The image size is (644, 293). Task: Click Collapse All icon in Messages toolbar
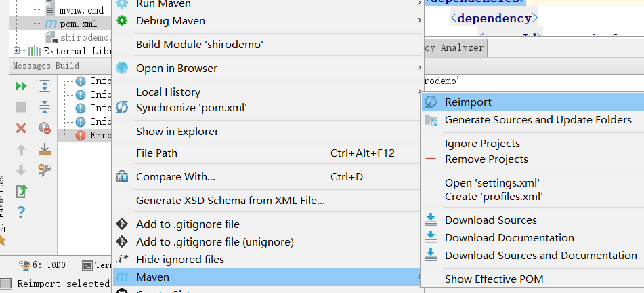coord(45,107)
